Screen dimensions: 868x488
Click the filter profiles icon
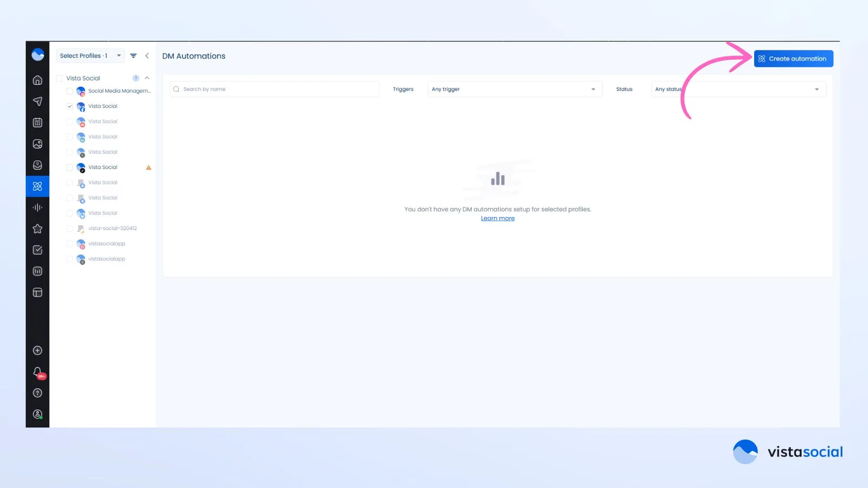click(133, 56)
